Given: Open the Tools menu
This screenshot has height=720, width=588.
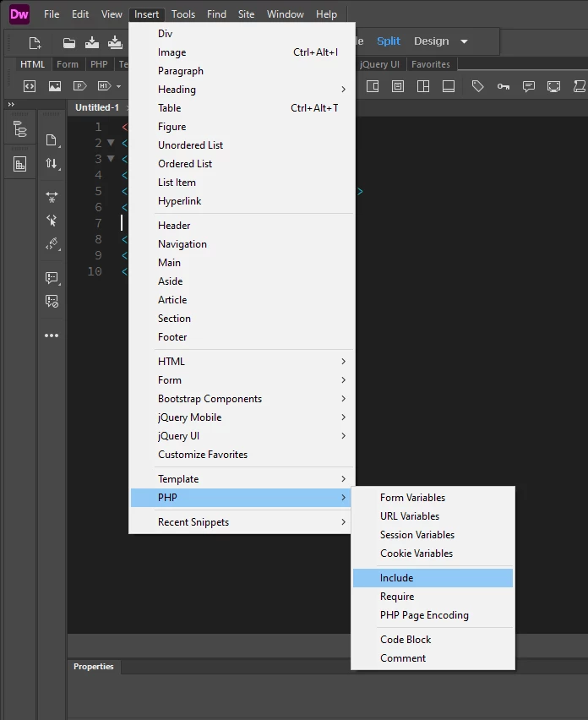Looking at the screenshot, I should point(183,14).
